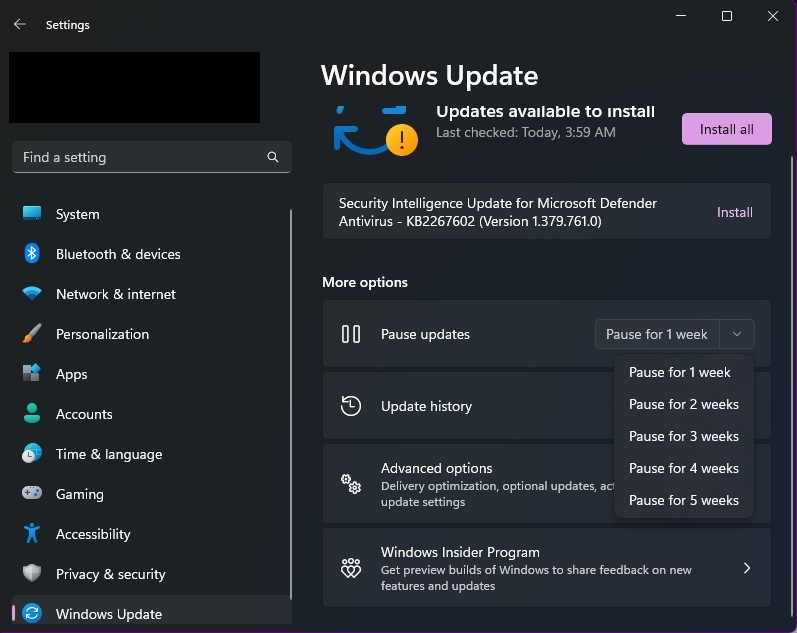
Task: Click the Bluetooth icon in the sidebar
Action: [32, 253]
